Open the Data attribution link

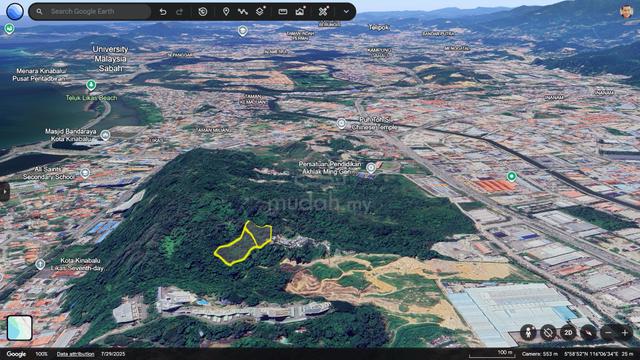(x=76, y=354)
